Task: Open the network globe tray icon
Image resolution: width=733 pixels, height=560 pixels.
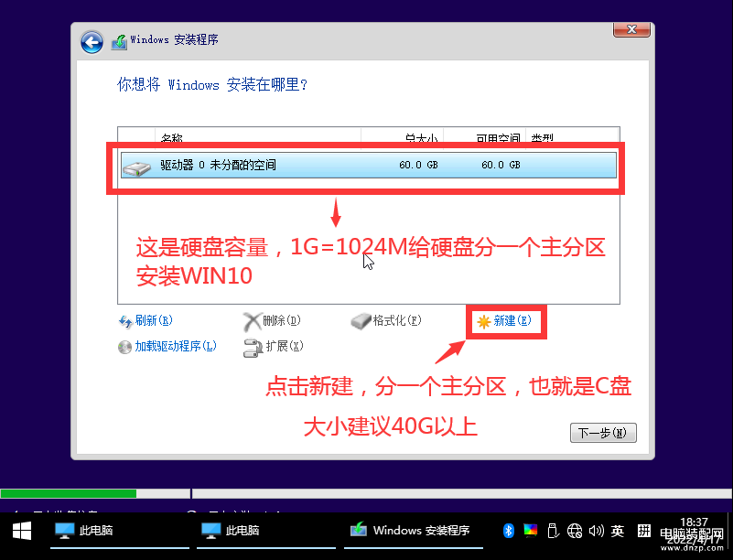Action: pyautogui.click(x=575, y=531)
